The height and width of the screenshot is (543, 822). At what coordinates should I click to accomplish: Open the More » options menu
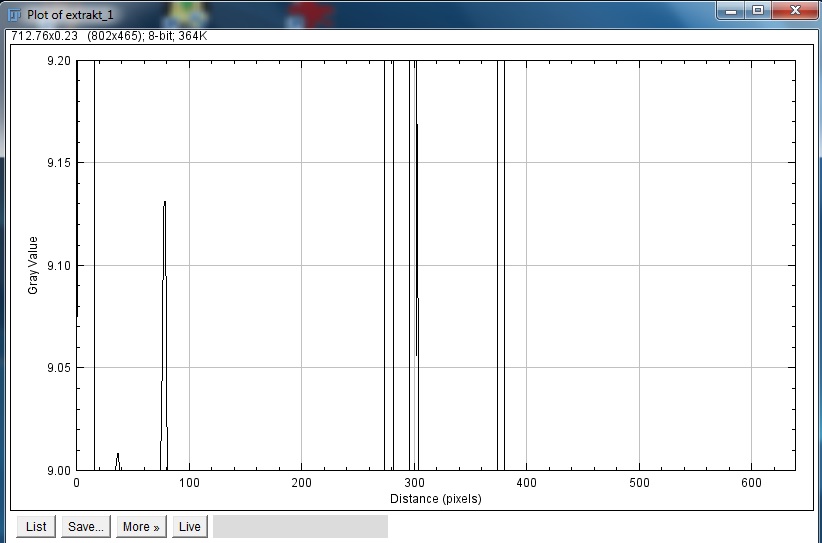click(141, 526)
